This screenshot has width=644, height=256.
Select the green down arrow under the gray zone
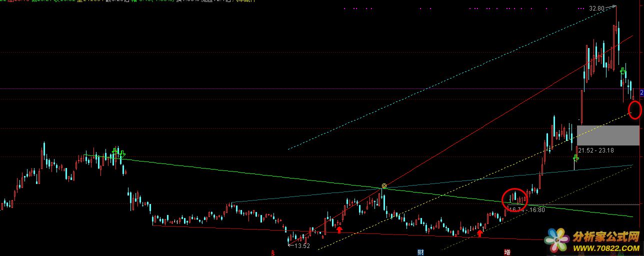575,158
